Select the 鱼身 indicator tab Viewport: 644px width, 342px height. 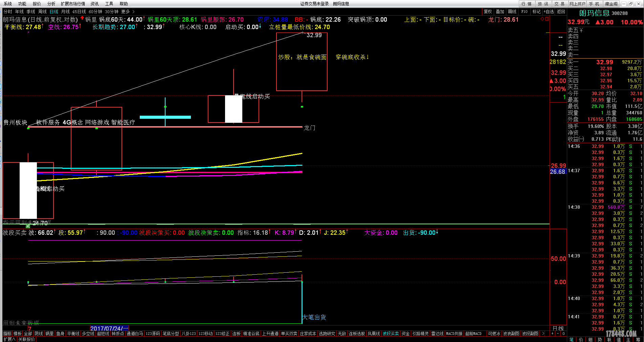[60, 334]
